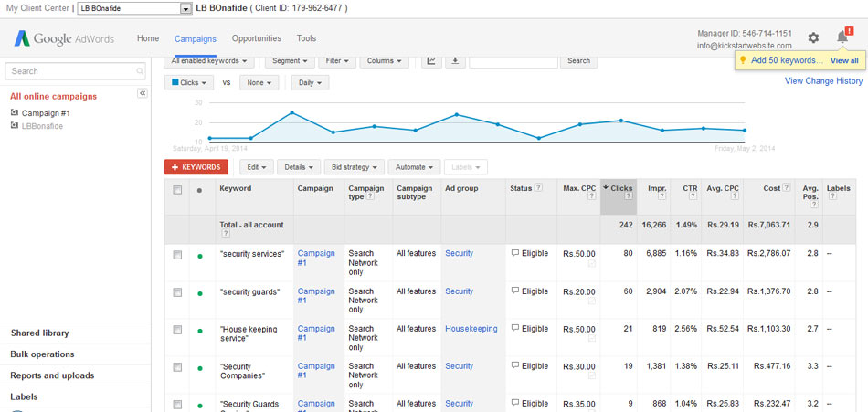
Task: Click My Client Center link
Action: pyautogui.click(x=37, y=8)
